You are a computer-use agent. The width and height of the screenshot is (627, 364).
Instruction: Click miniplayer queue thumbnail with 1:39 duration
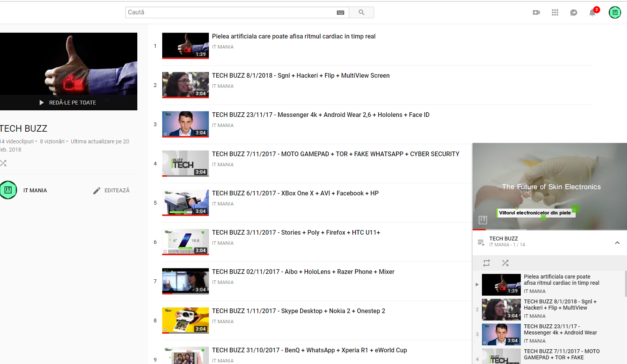(501, 285)
